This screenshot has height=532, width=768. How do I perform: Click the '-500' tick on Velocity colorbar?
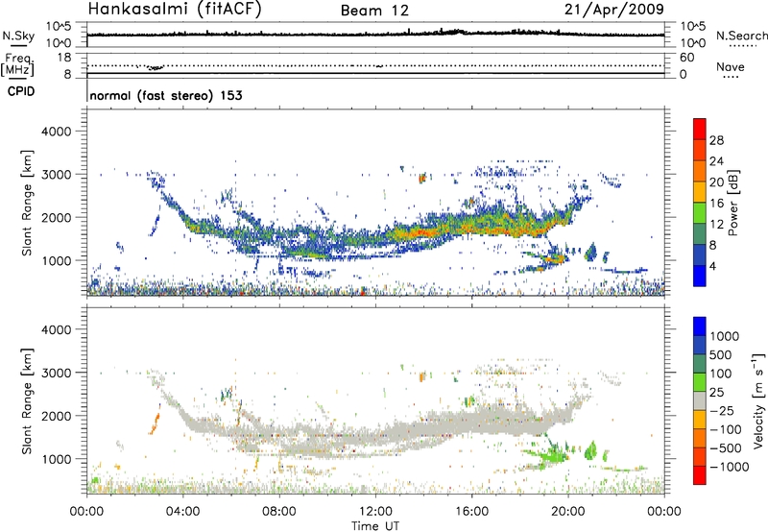coord(726,447)
